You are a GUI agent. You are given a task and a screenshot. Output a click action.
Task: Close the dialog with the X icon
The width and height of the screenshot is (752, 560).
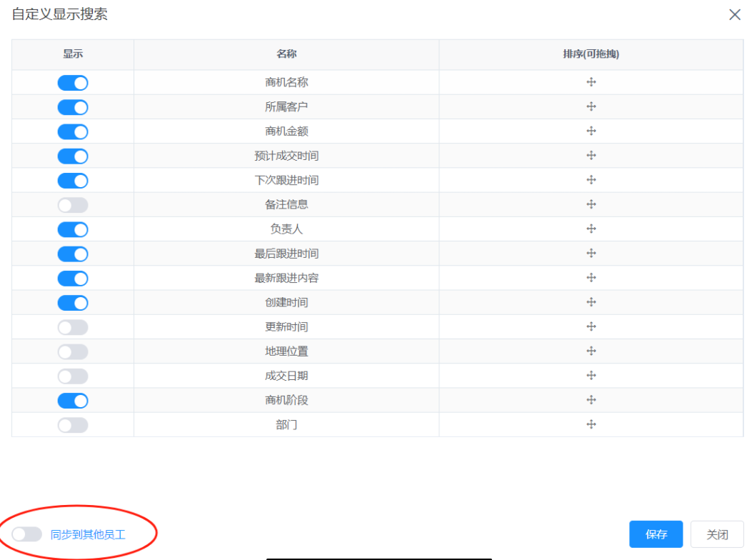[735, 14]
